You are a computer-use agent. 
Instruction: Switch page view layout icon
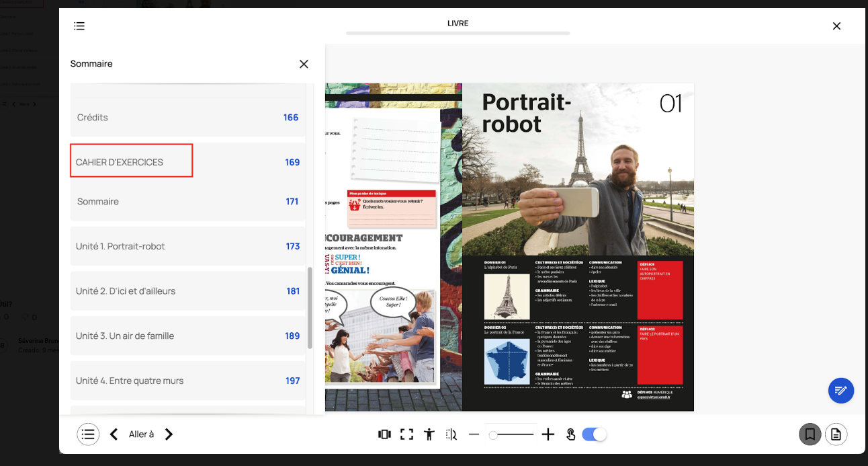[384, 434]
